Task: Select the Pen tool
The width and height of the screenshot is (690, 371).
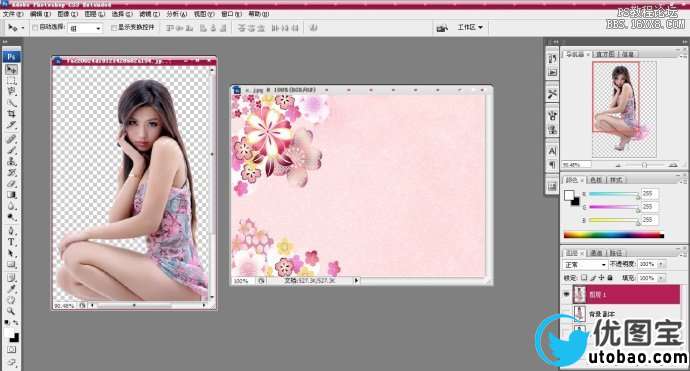Action: pyautogui.click(x=11, y=231)
